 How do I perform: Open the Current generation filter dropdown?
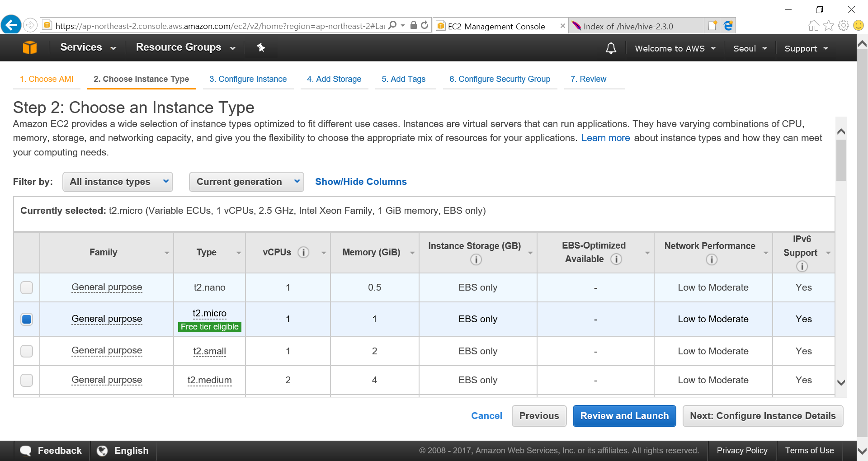click(246, 182)
